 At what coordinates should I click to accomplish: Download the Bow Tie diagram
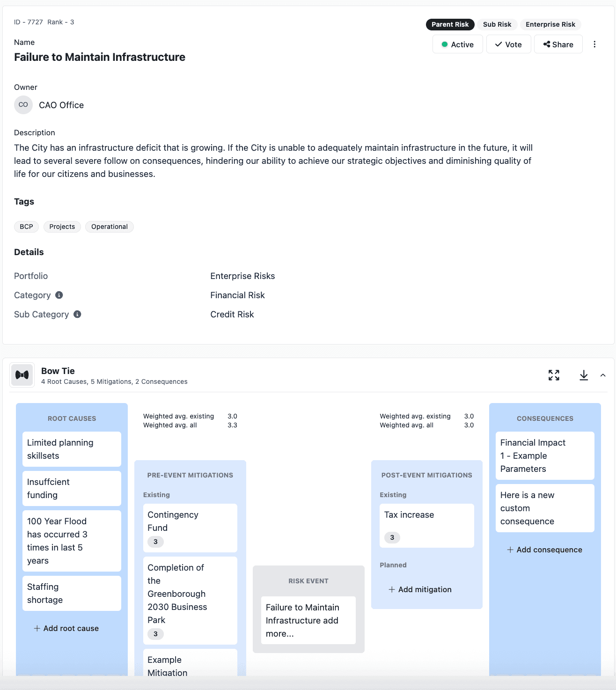pos(584,375)
